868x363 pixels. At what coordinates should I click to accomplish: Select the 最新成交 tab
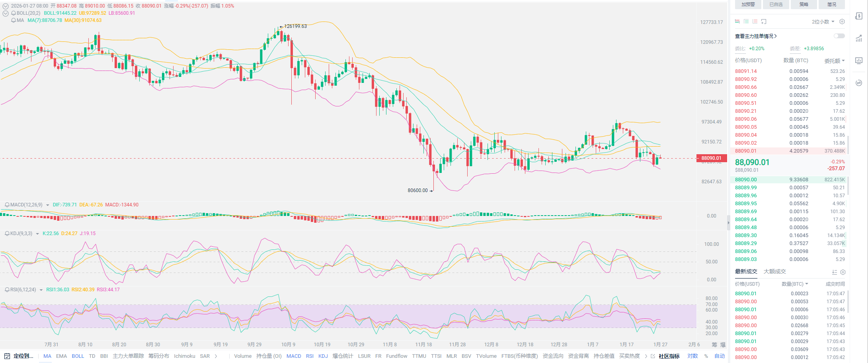[746, 271]
